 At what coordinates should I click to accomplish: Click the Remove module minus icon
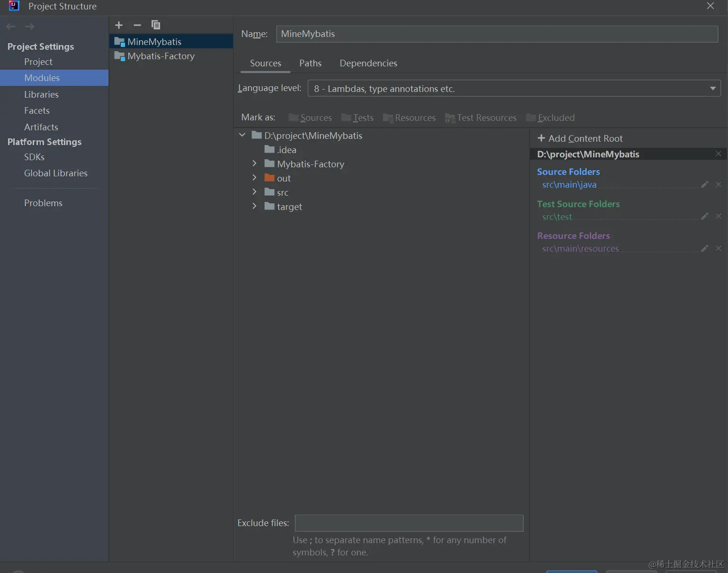point(137,25)
